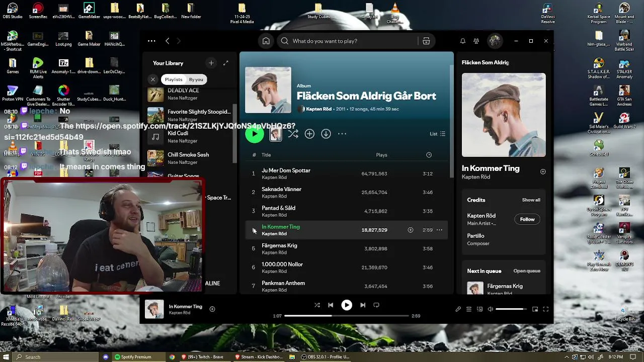The image size is (644, 362).
Task: Click the large album cover thumbnail
Action: 268,90
